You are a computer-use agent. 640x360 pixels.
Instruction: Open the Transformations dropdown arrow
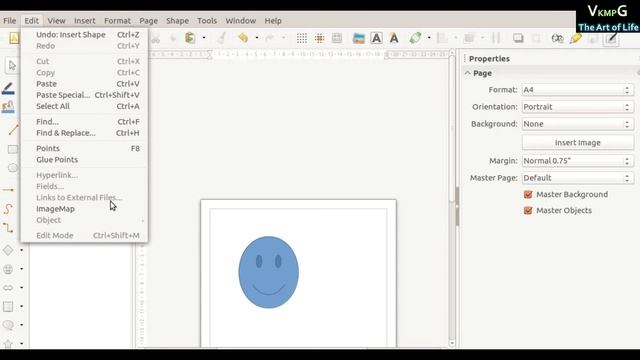click(x=429, y=38)
